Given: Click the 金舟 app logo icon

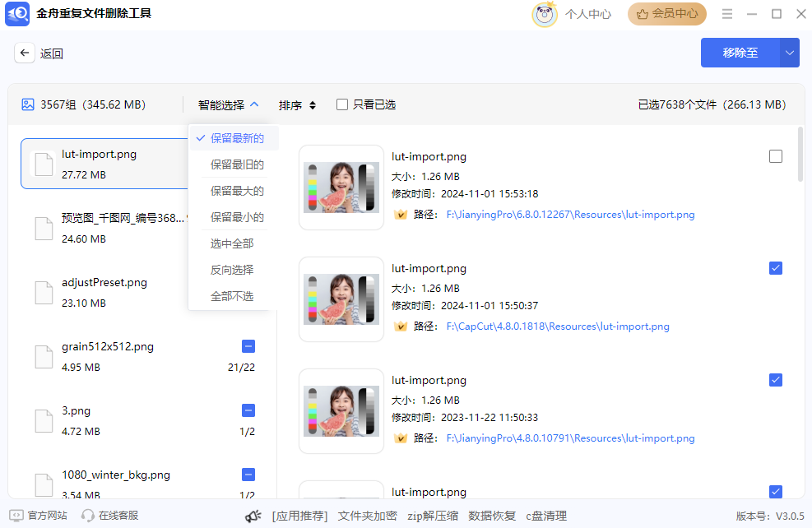Looking at the screenshot, I should (17, 14).
